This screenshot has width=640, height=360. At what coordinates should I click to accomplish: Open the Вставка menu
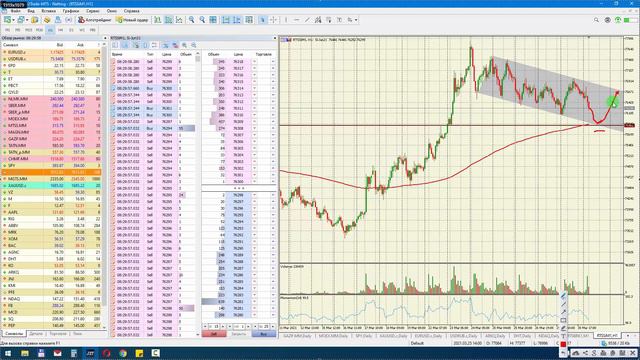click(49, 11)
